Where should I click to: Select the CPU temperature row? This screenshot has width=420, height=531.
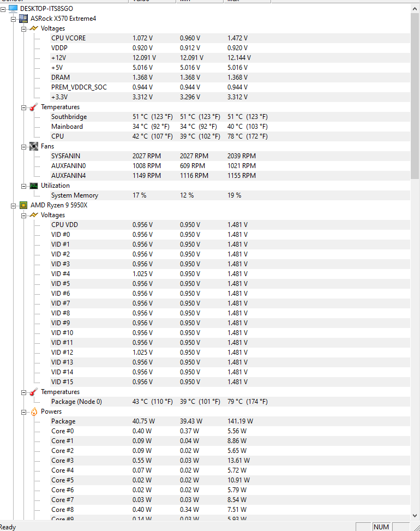coord(230,136)
